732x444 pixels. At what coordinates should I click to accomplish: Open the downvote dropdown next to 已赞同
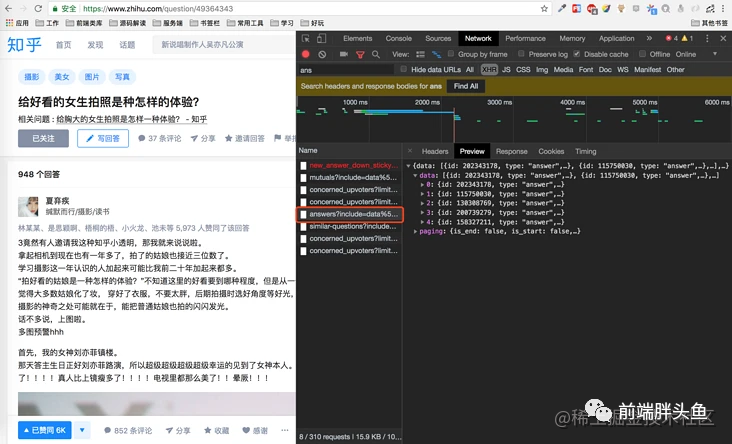[x=82, y=430]
